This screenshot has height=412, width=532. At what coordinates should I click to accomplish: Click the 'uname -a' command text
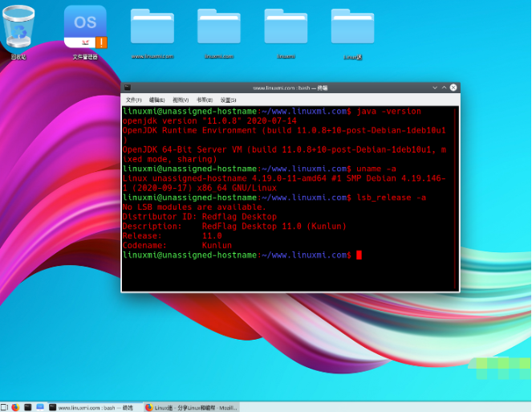tap(376, 169)
